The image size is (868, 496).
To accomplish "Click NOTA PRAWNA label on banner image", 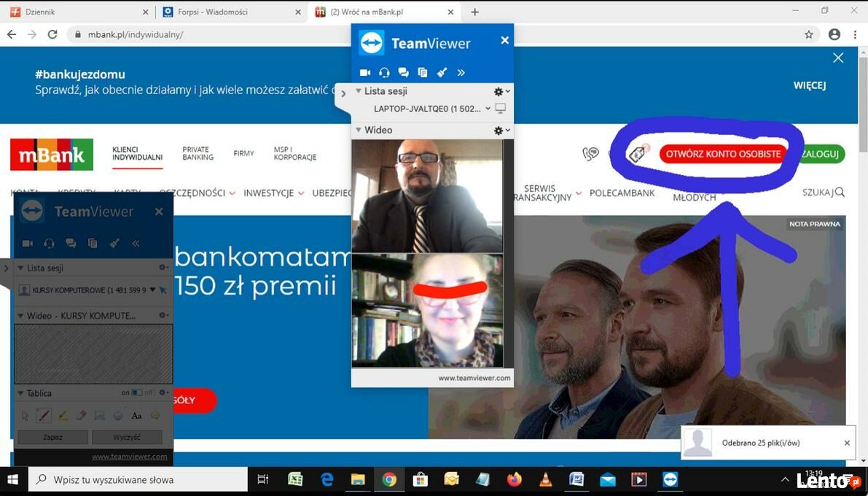I will (814, 224).
